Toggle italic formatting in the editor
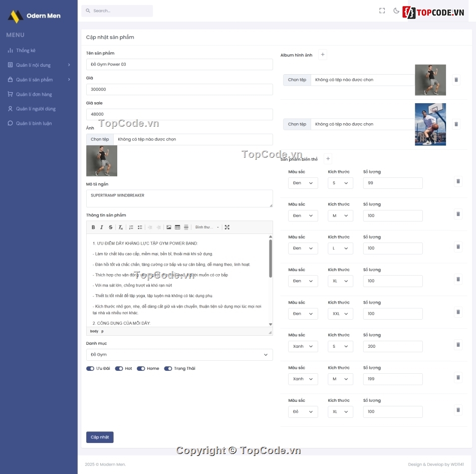 pyautogui.click(x=102, y=227)
